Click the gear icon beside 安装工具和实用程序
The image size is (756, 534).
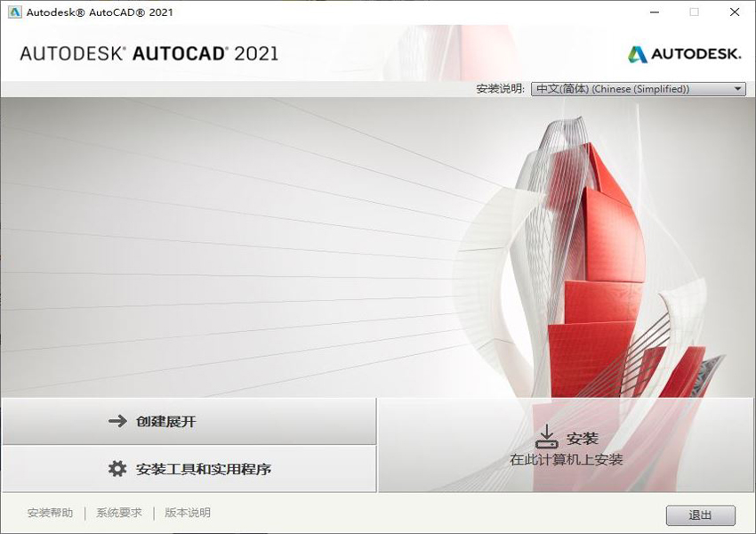[x=117, y=468]
